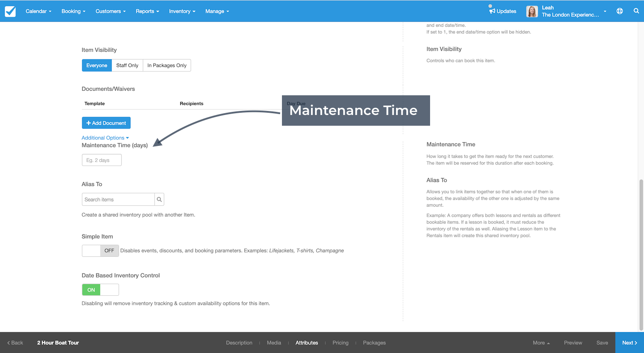Expand the account dropdown next to Leah
Screen dimensions: 644x353
point(605,12)
